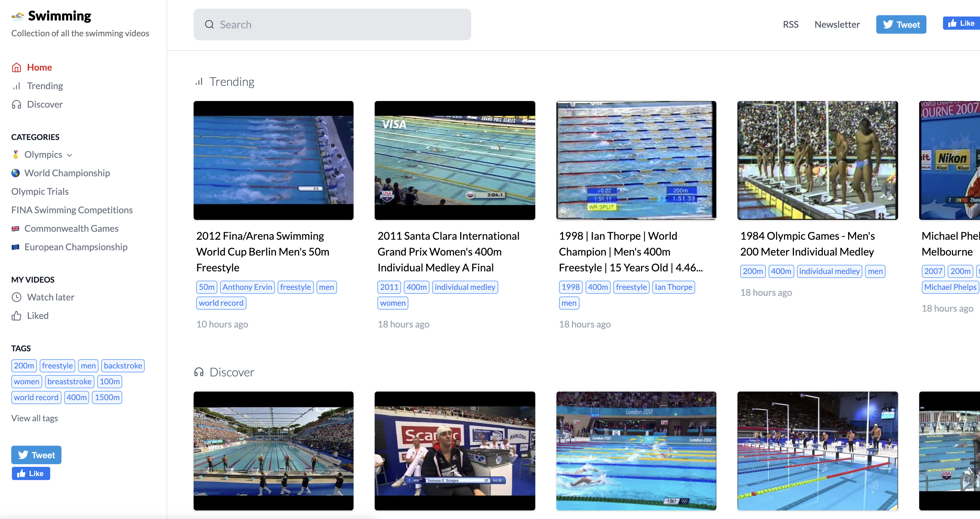Open Watch later with the clock icon
This screenshot has width=980, height=519.
17,297
